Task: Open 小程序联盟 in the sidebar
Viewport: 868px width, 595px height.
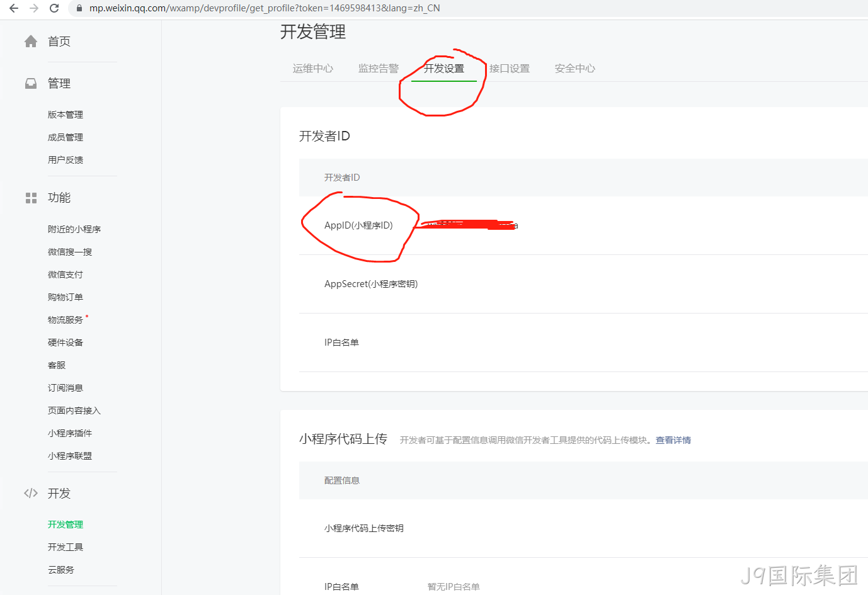Action: pyautogui.click(x=70, y=456)
